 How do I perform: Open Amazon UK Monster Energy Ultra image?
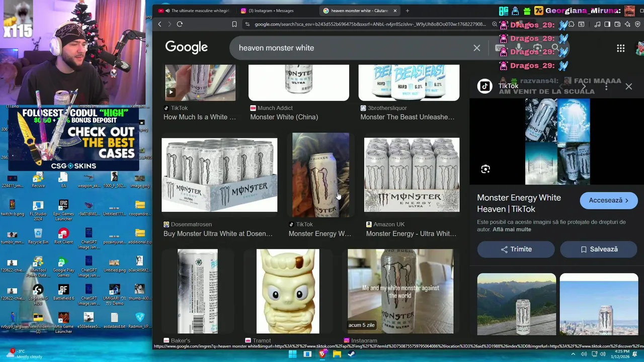pos(412,175)
